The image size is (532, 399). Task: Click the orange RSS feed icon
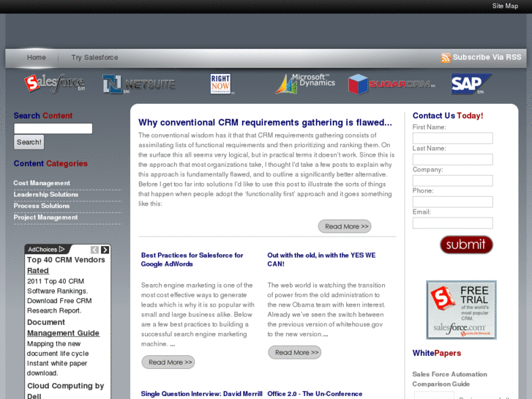click(446, 58)
